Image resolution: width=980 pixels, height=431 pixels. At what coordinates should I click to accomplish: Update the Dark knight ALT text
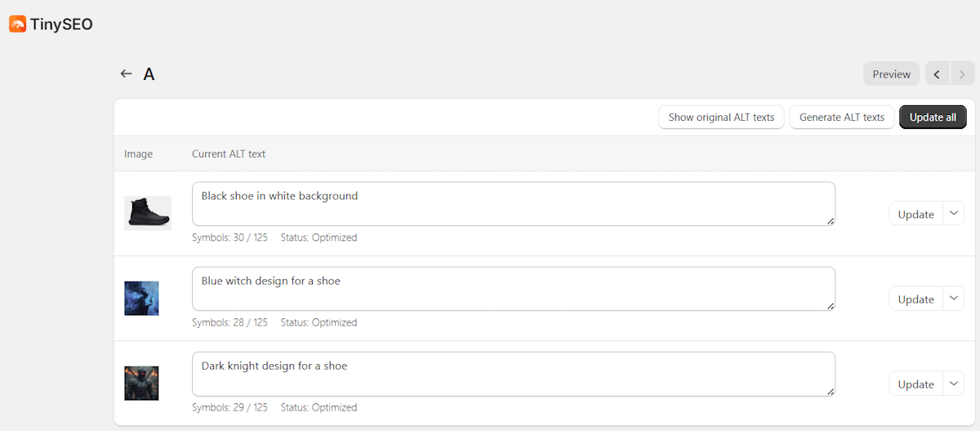[915, 384]
